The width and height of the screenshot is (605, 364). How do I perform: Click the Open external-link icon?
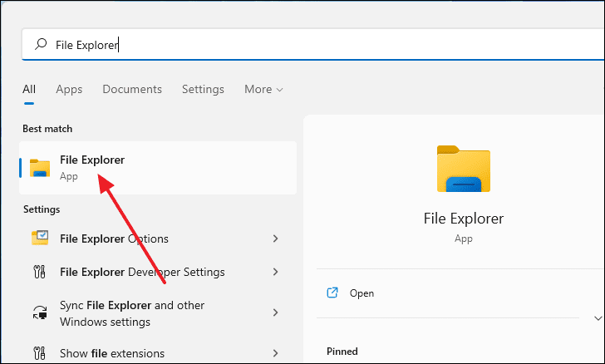332,293
